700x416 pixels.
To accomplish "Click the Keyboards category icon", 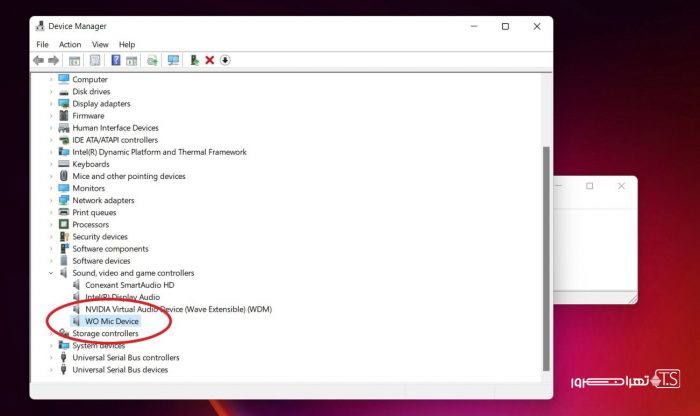I will (x=64, y=164).
